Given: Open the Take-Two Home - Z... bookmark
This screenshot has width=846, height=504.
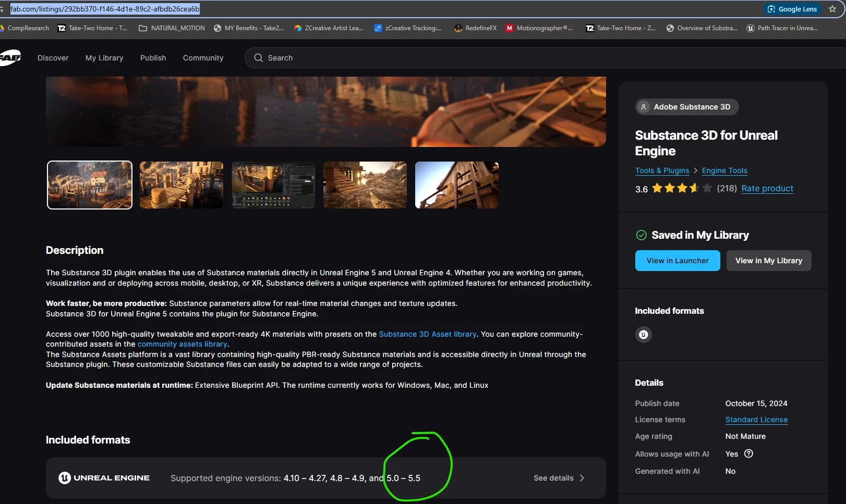Looking at the screenshot, I should tap(621, 28).
